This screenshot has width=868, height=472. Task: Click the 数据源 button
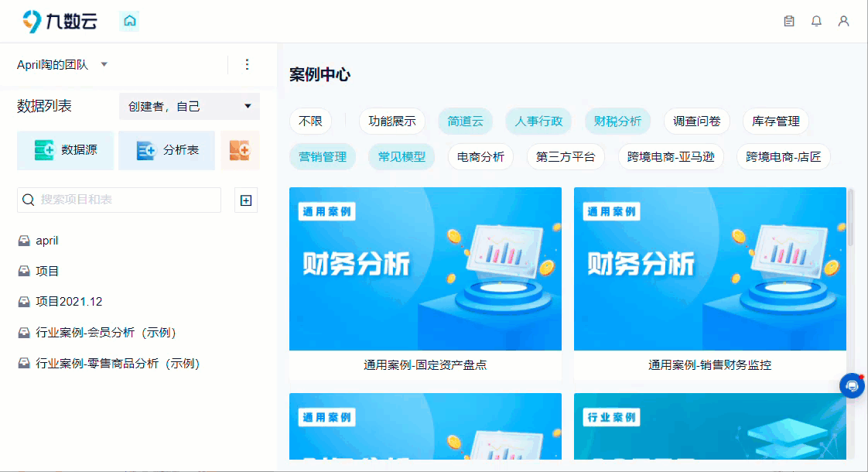65,150
